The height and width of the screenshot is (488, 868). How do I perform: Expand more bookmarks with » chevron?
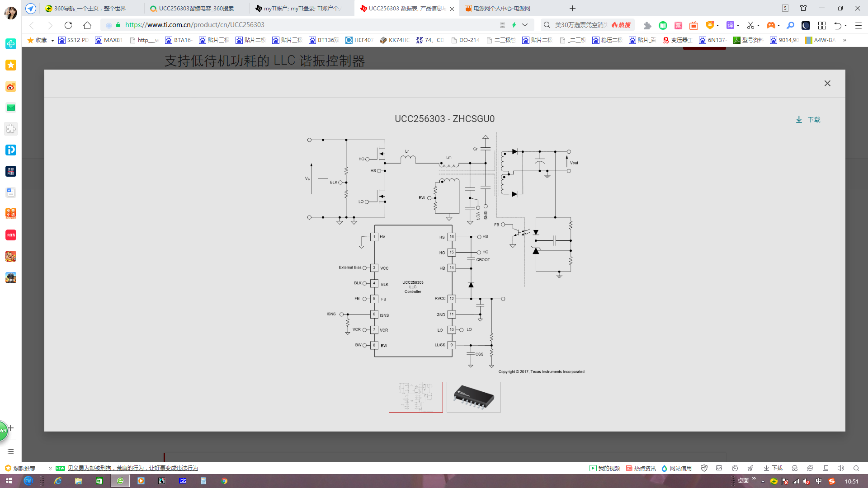(x=844, y=40)
